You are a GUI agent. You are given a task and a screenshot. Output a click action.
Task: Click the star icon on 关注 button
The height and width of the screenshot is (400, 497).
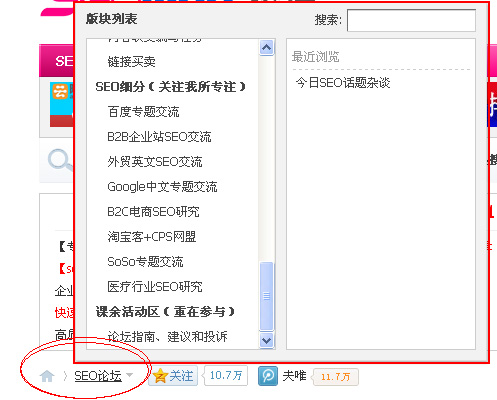[160, 376]
